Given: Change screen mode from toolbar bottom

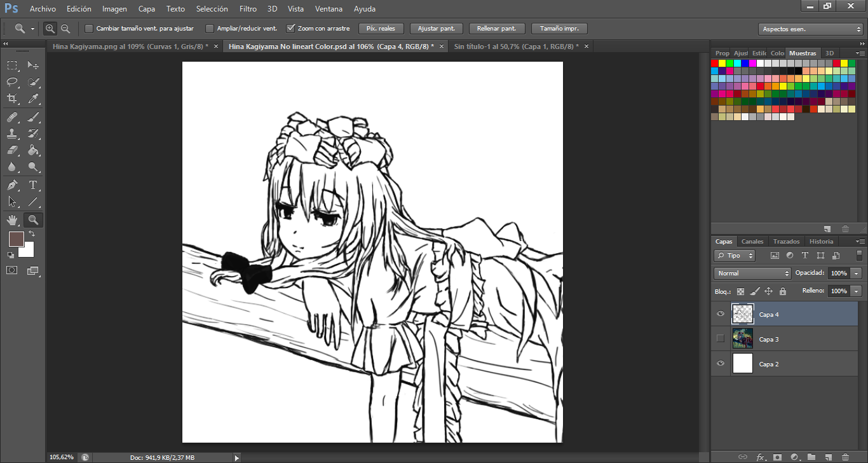Looking at the screenshot, I should [33, 270].
